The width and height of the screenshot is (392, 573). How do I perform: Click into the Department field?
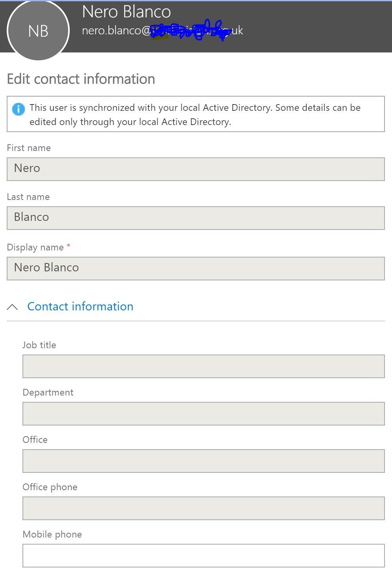pyautogui.click(x=204, y=414)
